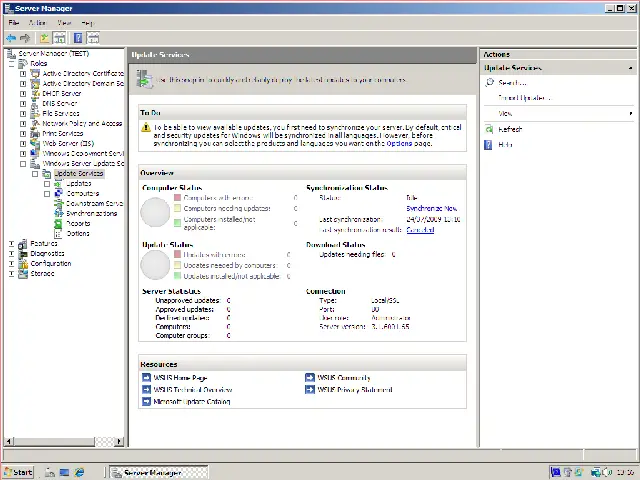This screenshot has width=640, height=480.
Task: Select the Synchronizations node icon
Action: coord(60,213)
